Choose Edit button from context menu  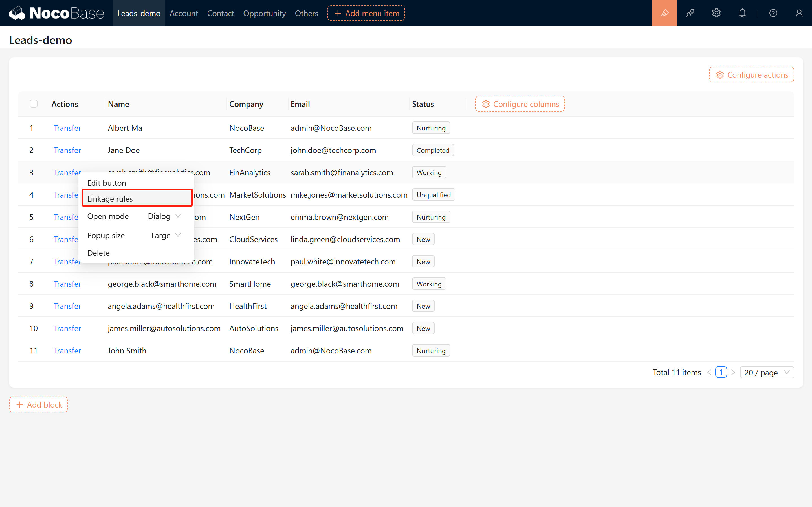click(x=107, y=183)
